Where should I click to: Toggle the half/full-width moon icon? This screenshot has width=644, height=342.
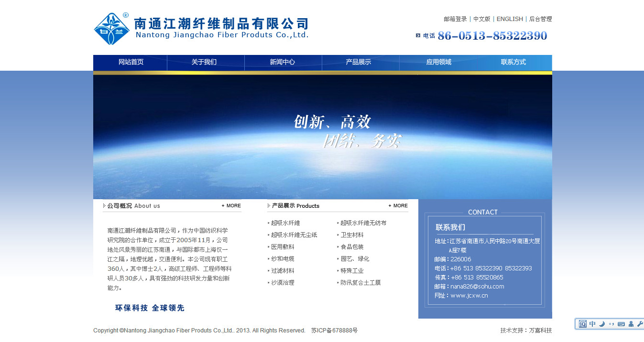coord(602,324)
